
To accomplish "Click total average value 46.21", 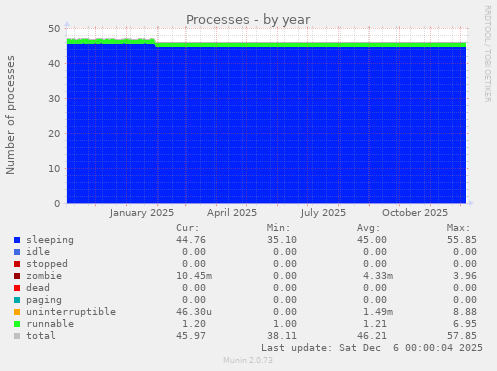I will [372, 336].
